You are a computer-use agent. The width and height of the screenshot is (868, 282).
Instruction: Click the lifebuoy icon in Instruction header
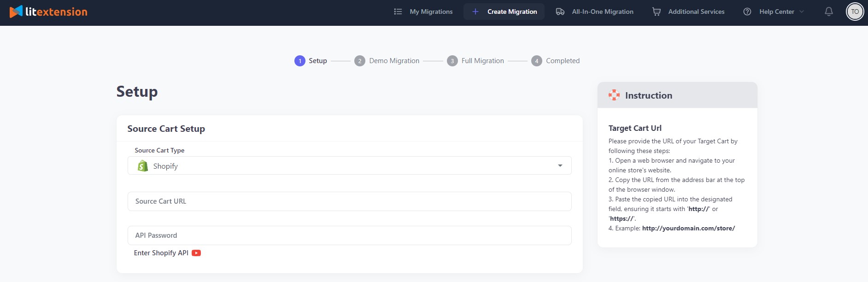point(614,95)
